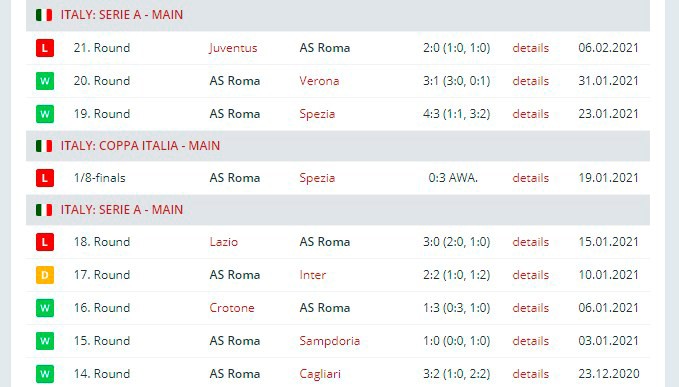Click the Italy flag in top Serie A header

[x=44, y=15]
